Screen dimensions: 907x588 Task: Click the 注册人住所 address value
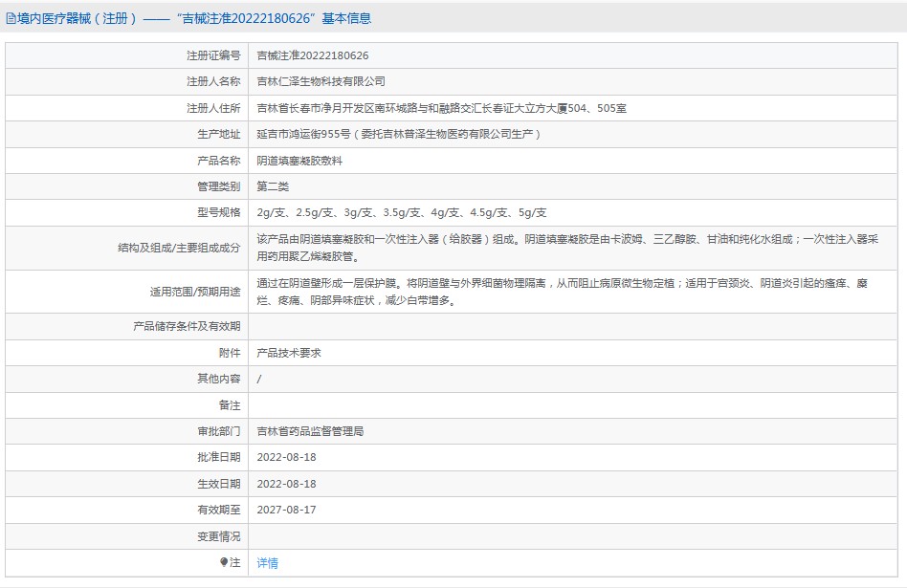click(x=442, y=108)
